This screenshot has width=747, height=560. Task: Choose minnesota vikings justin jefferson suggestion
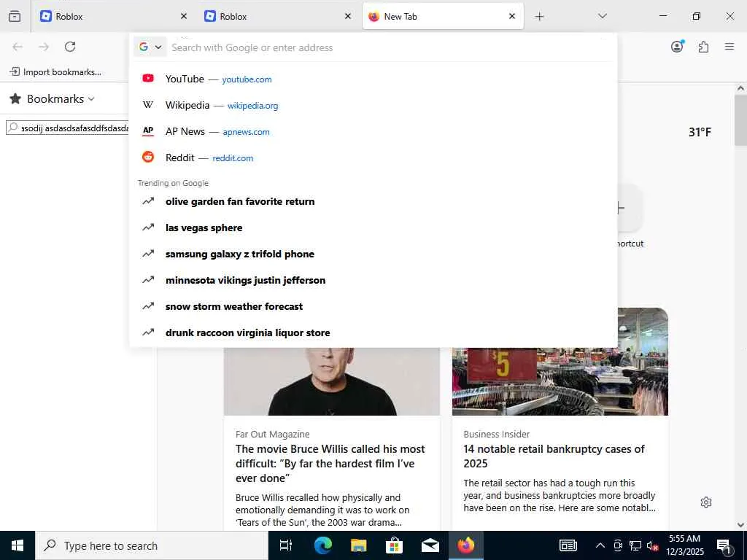click(x=373, y=280)
